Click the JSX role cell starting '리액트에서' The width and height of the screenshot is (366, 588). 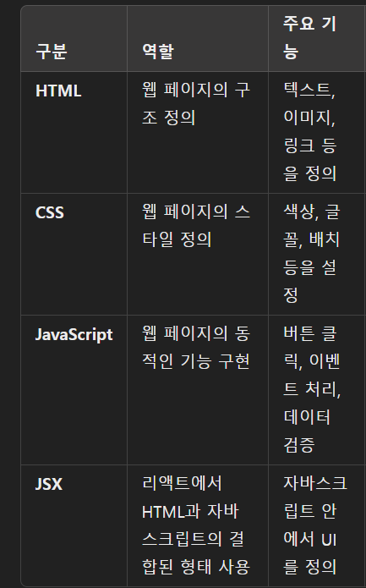pyautogui.click(x=196, y=525)
